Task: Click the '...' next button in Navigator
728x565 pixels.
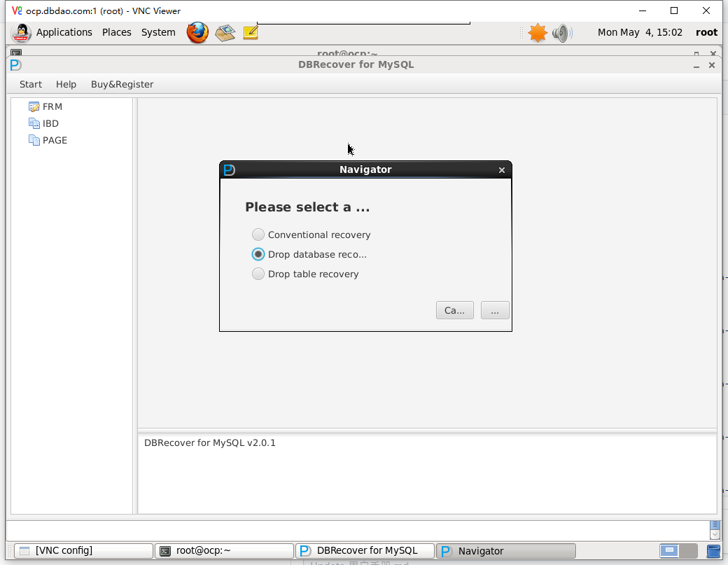Action: pos(495,310)
